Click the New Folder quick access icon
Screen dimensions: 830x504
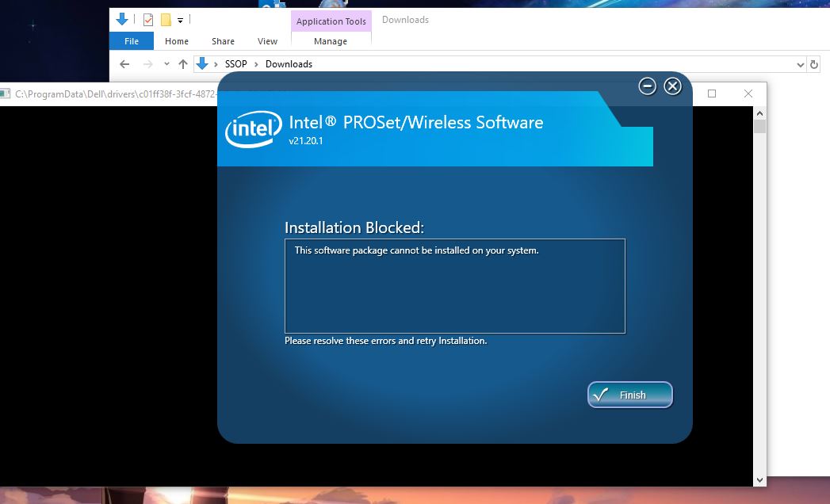[166, 20]
